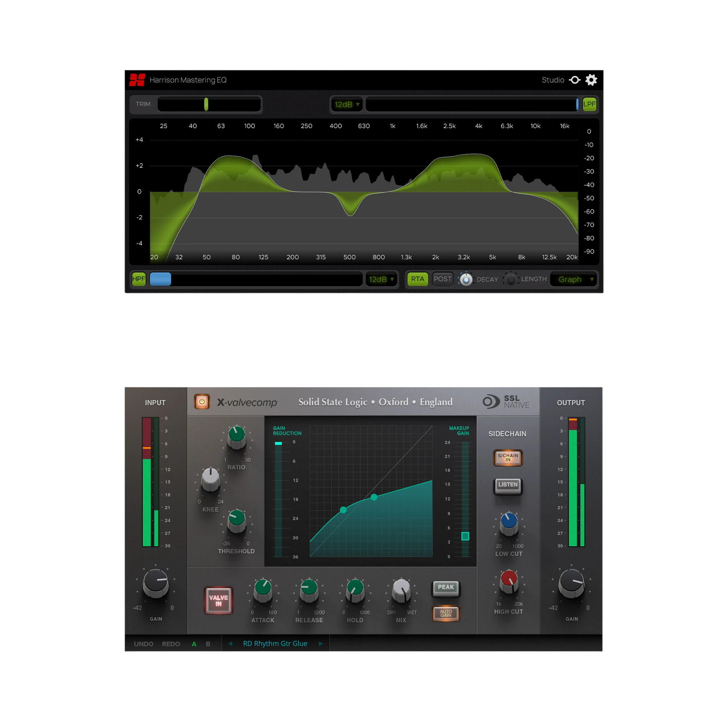The width and height of the screenshot is (728, 728).
Task: Disable the VALVE IN switch
Action: [x=218, y=601]
